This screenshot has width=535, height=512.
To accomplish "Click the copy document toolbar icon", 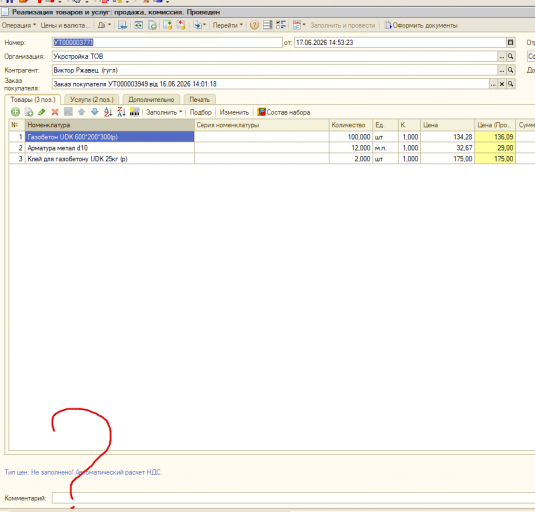I will point(153,25).
